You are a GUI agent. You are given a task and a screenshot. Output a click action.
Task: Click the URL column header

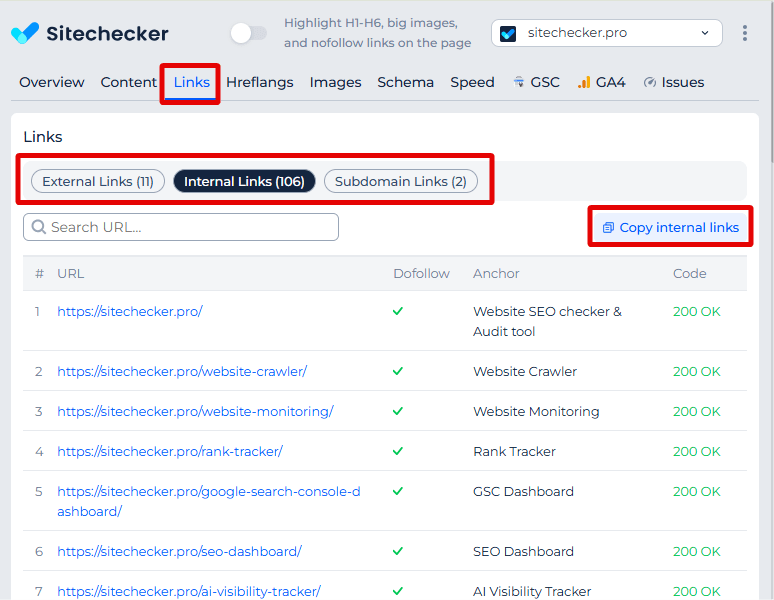point(71,273)
